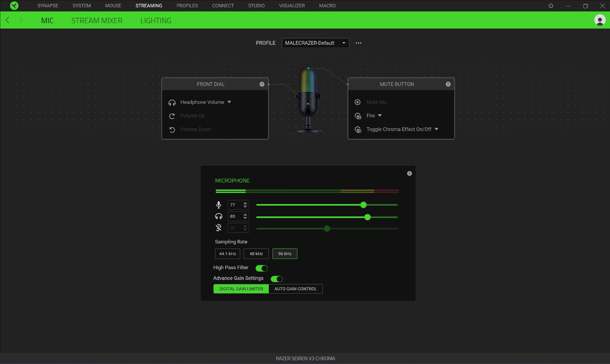Click the microphone volume slider handle

(x=363, y=205)
